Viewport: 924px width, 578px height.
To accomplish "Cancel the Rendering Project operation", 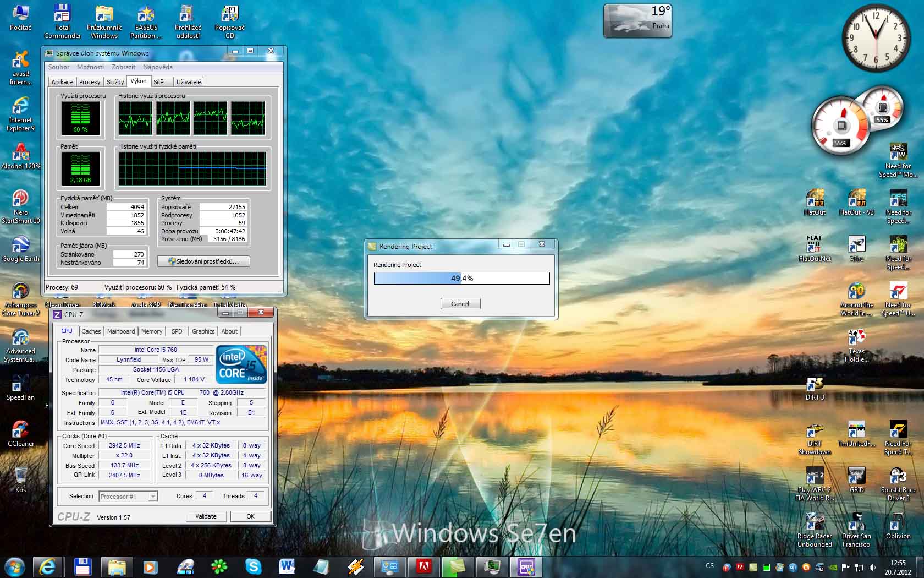I will pos(460,304).
